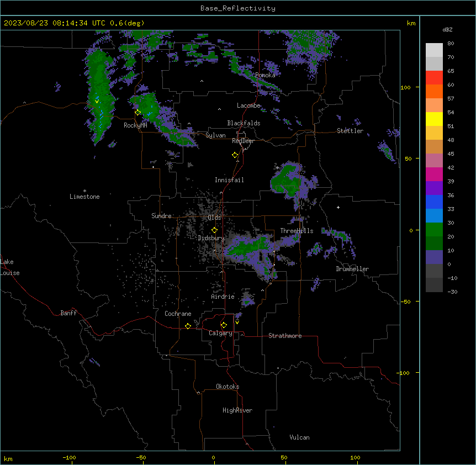Click the yellow V marker east of Calgary
This screenshot has height=465, width=476.
coord(237,323)
